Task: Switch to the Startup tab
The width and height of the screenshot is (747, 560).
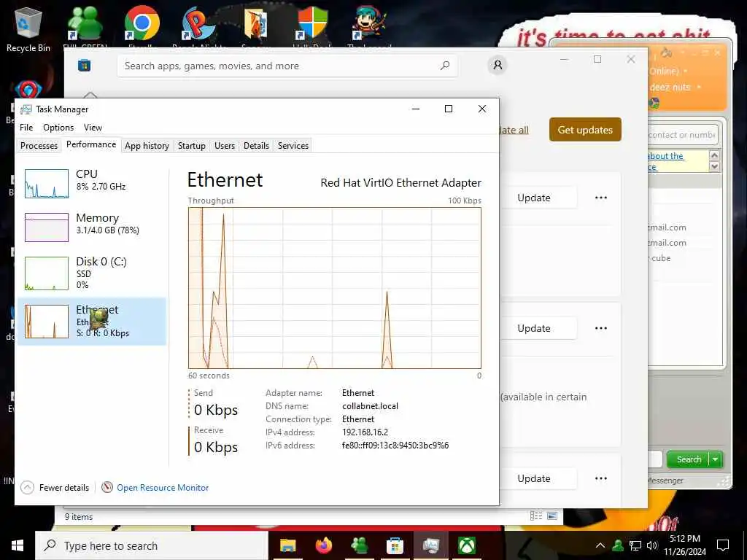Action: pos(192,146)
